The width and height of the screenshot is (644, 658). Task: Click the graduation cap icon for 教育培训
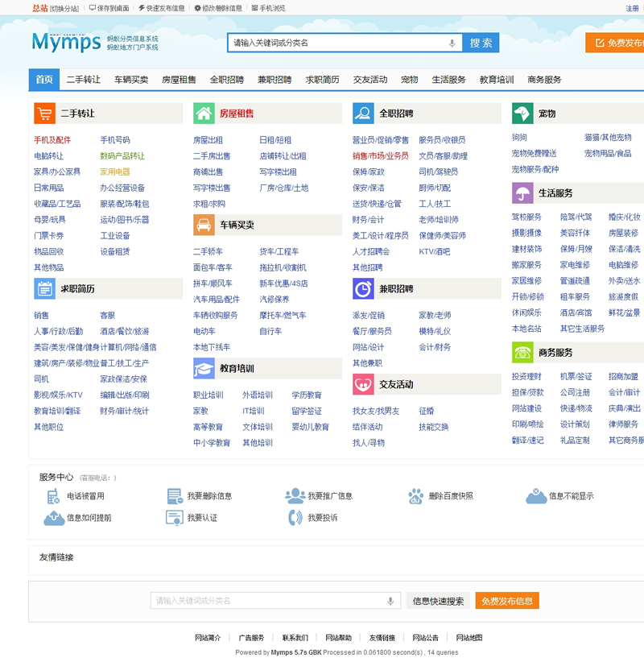tap(204, 369)
